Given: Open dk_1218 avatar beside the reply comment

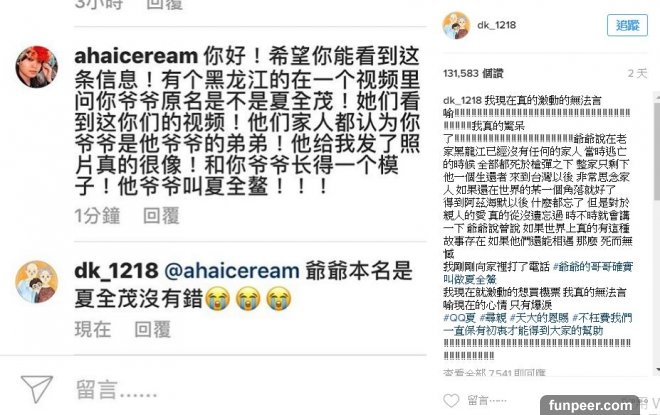Looking at the screenshot, I should pos(37,282).
